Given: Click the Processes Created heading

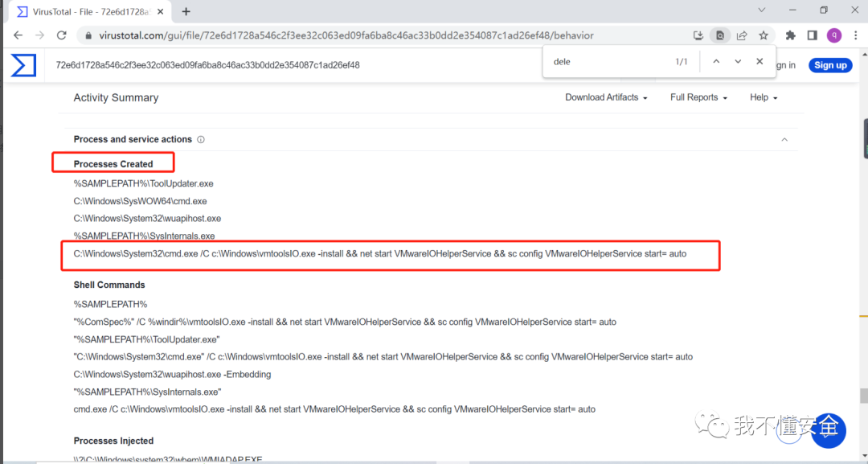Looking at the screenshot, I should 113,164.
